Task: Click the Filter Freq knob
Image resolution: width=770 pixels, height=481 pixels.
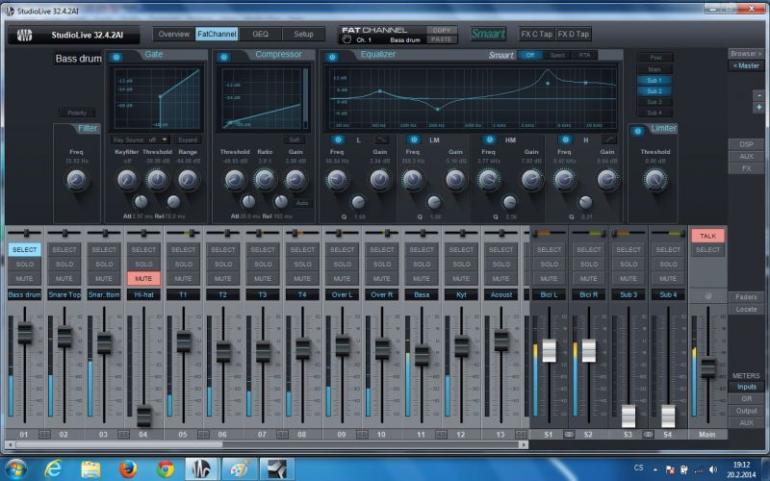Action: point(77,180)
